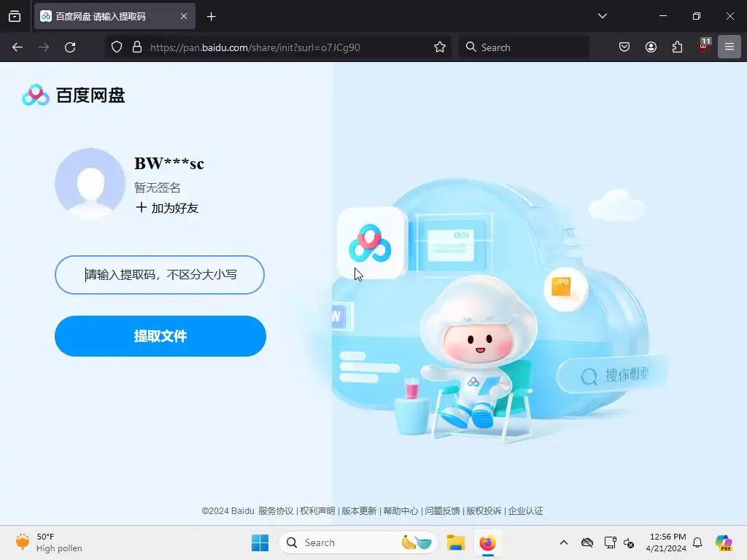
Task: Close the 百度网盘 browser tab
Action: pos(184,16)
